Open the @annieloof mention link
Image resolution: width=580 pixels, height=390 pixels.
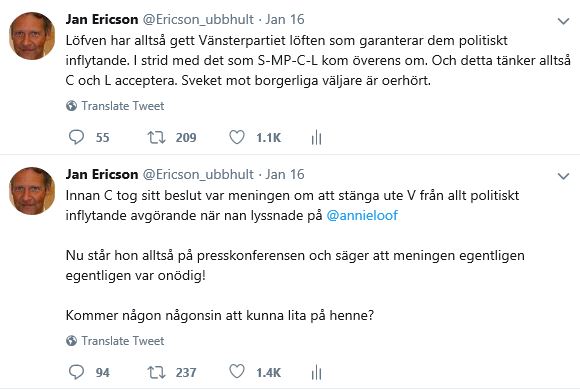coord(362,215)
